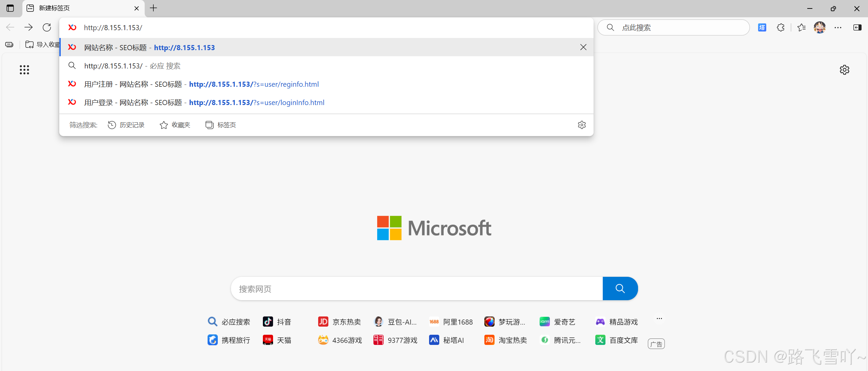Viewport: 868px width, 371px height.
Task: Open the apps grid launcher icon
Action: click(x=24, y=70)
